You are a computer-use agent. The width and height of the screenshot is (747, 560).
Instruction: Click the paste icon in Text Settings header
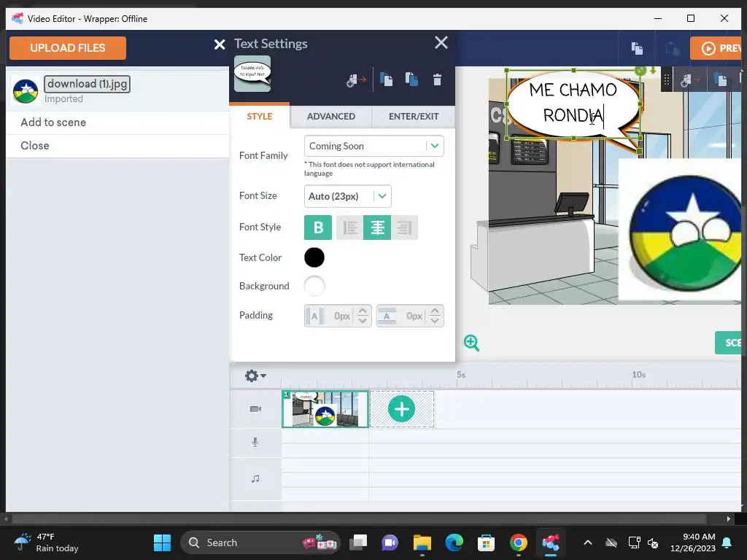pos(411,79)
